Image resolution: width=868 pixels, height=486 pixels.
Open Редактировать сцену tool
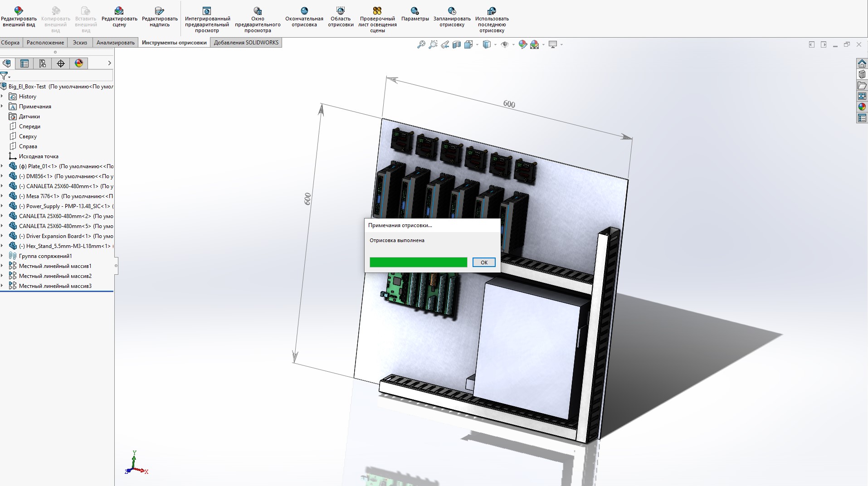119,17
